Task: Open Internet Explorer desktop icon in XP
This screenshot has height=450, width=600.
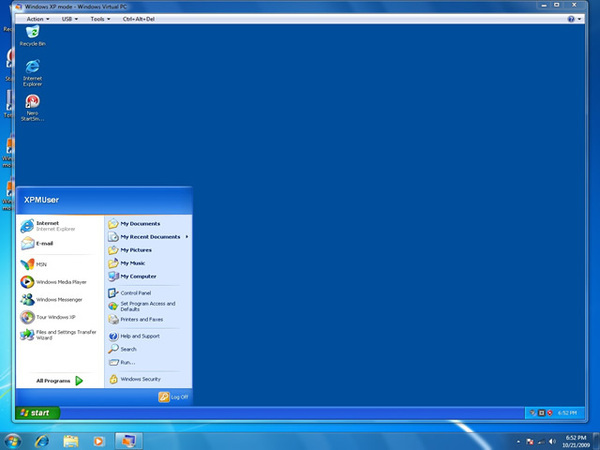Action: click(x=33, y=72)
